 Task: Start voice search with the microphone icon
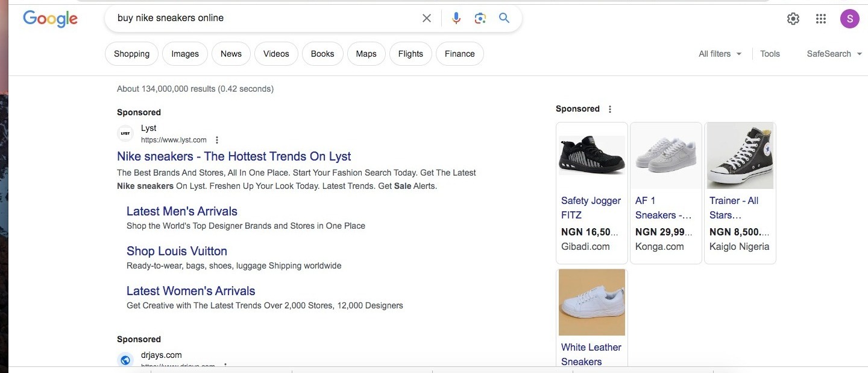(456, 18)
